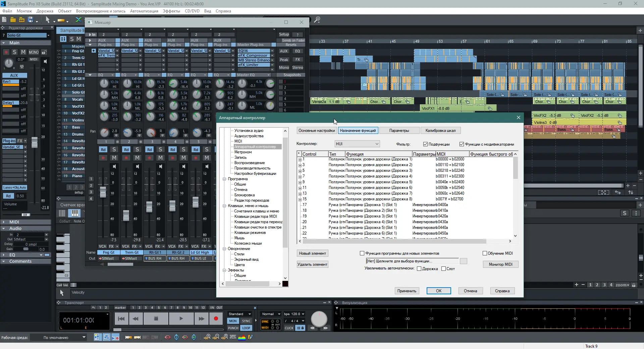644x349 pixels.
Task: Expand control row 1 in the function list
Action: click(x=300, y=160)
